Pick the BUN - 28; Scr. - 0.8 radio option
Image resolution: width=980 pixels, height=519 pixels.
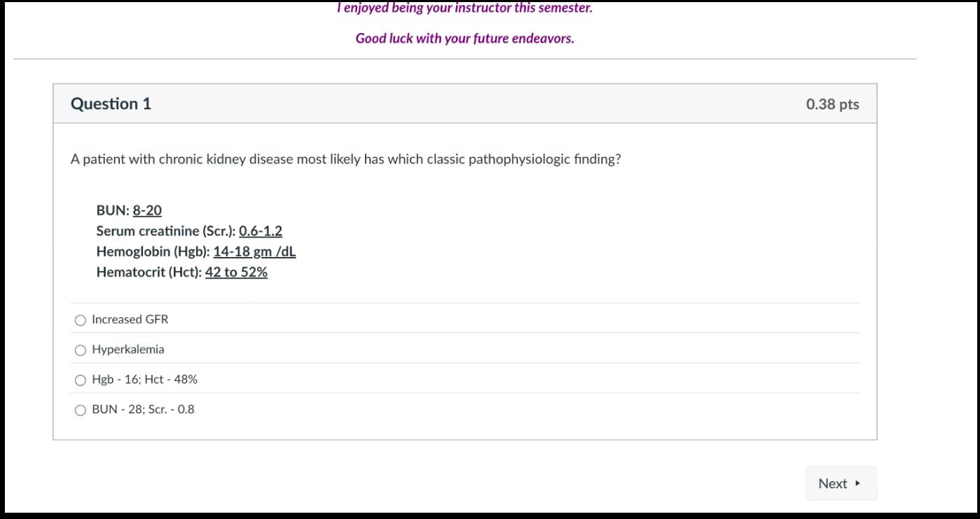81,410
